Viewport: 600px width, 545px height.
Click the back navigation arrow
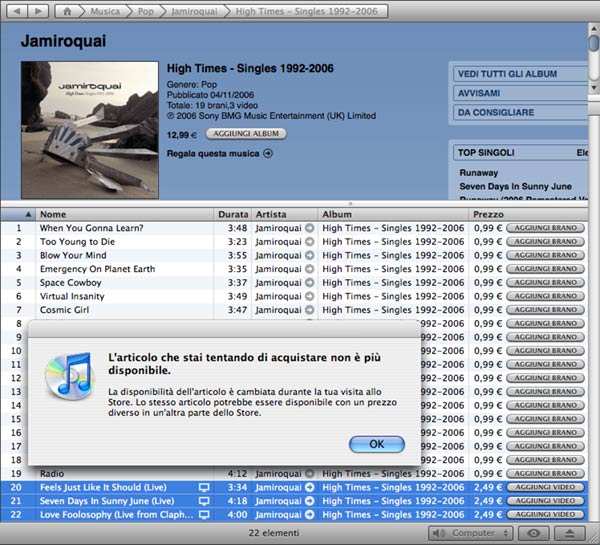click(17, 10)
